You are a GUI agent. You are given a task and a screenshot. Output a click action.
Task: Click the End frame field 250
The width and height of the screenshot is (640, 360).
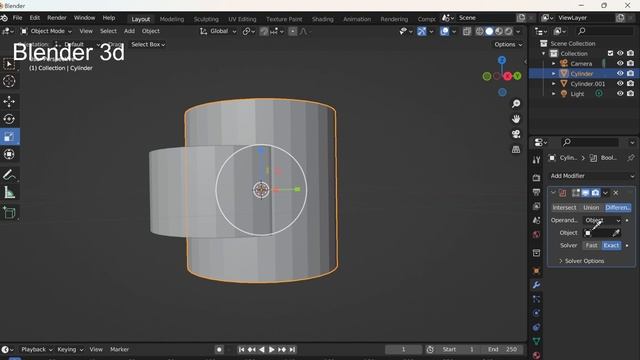click(x=503, y=349)
